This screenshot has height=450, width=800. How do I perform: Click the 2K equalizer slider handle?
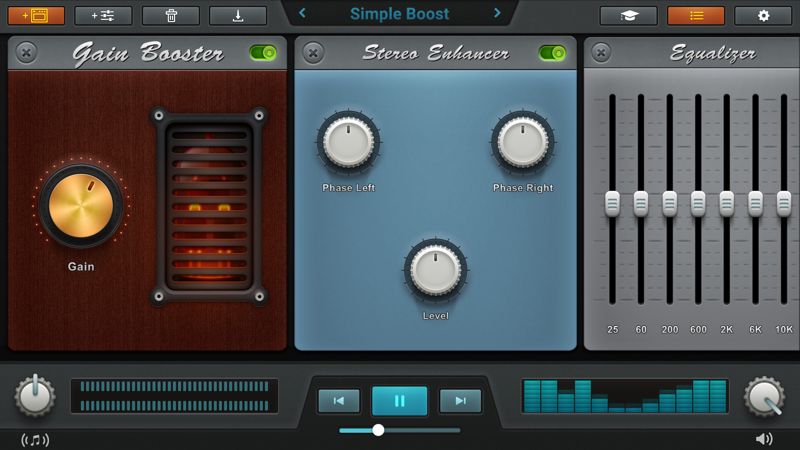click(x=727, y=204)
